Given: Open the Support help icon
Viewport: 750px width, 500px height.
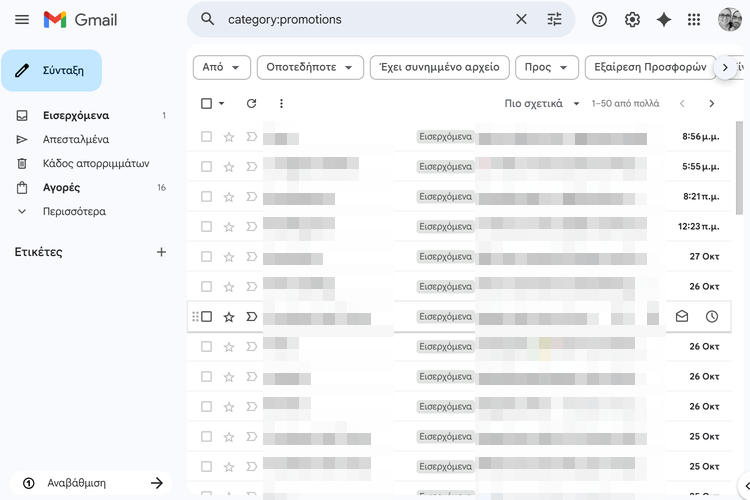Looking at the screenshot, I should pos(600,20).
